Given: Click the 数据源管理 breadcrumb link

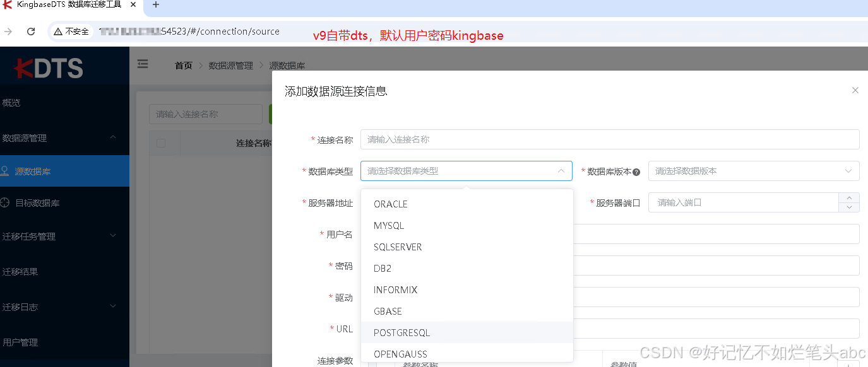Looking at the screenshot, I should click(x=231, y=65).
